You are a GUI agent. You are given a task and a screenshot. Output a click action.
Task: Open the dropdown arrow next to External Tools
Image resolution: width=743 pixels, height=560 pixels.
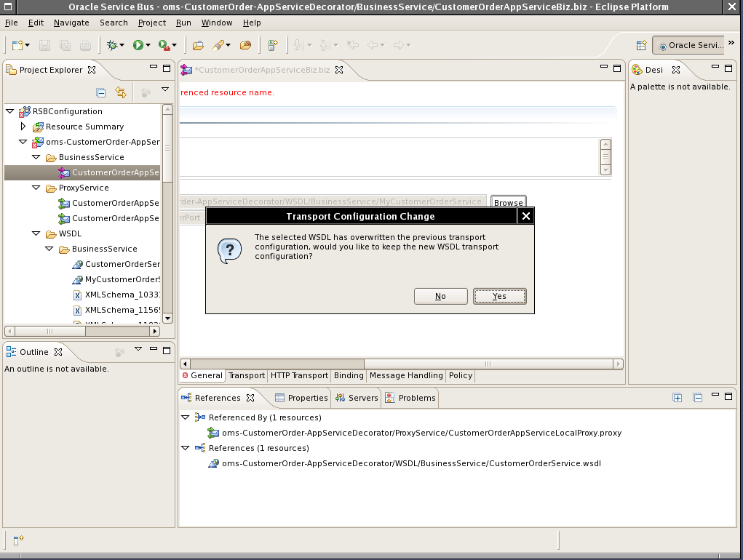tap(175, 45)
